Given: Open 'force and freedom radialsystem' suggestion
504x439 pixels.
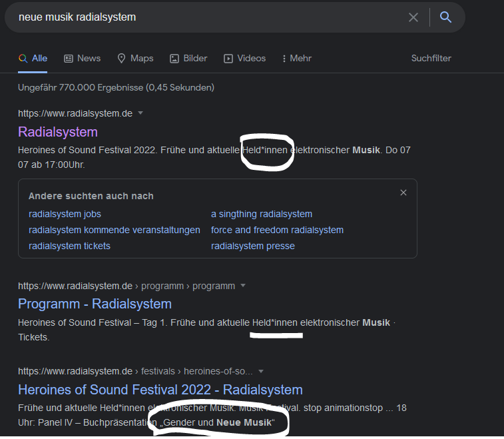Looking at the screenshot, I should pos(277,230).
